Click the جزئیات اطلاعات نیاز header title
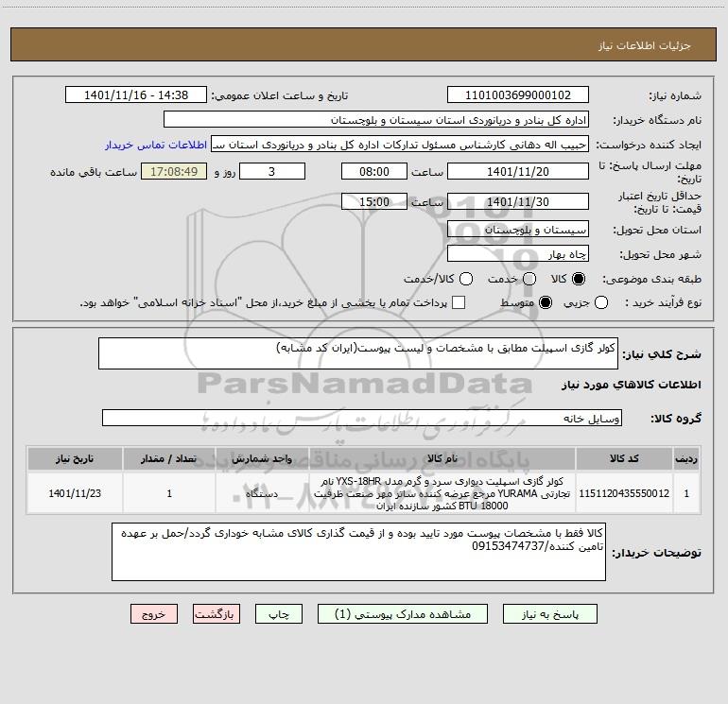The image size is (728, 704). point(644,45)
